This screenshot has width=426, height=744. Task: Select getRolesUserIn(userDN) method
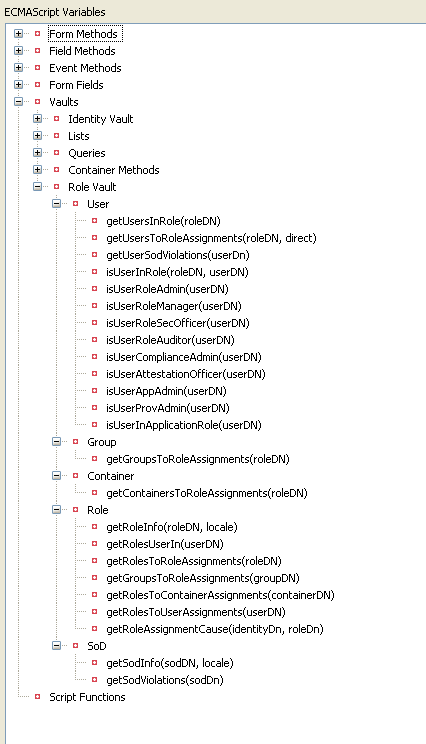(165, 544)
